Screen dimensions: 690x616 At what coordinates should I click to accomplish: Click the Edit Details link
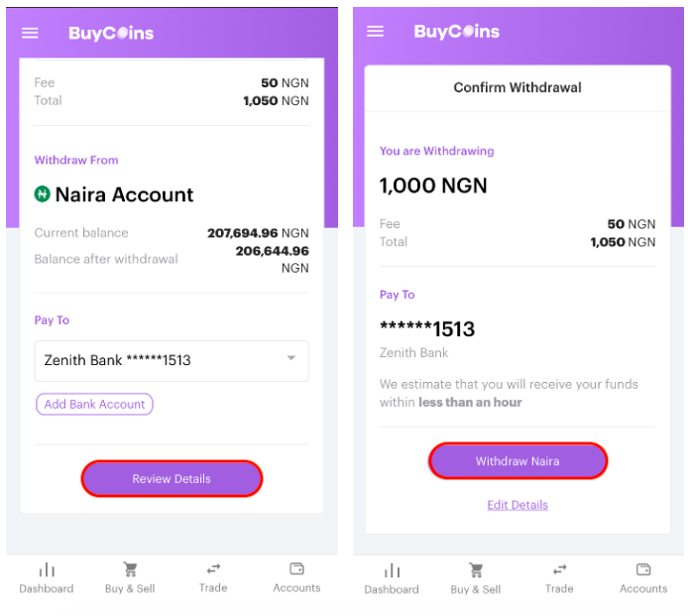point(517,505)
